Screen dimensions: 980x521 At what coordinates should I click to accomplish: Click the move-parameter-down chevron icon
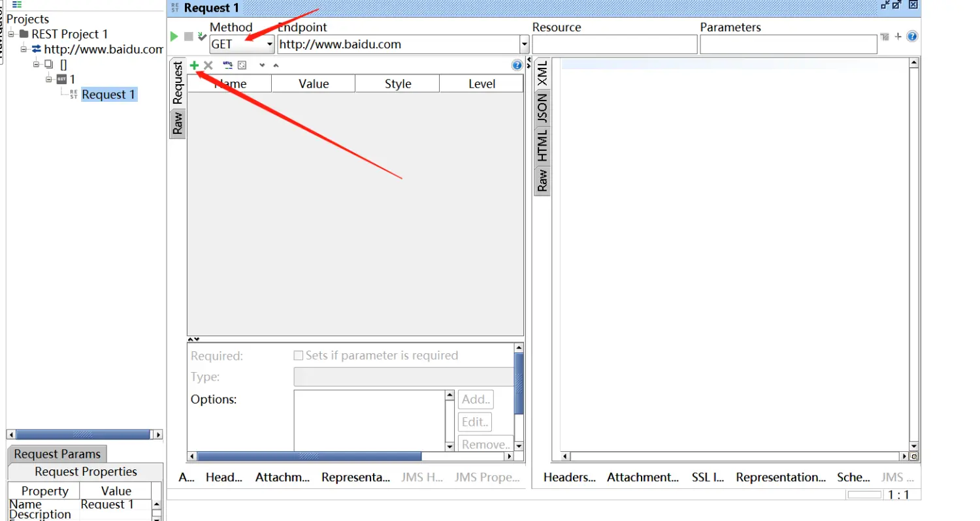pos(261,65)
